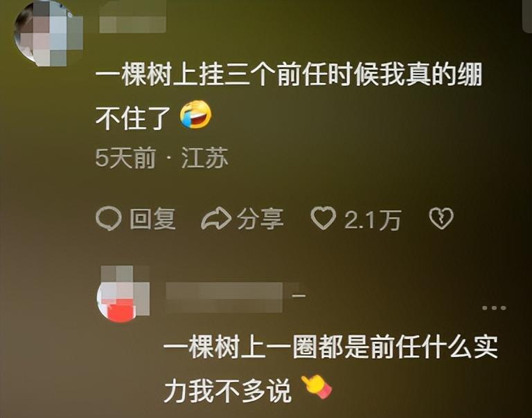Click the 2.1万 like count
This screenshot has width=532, height=418.
[373, 219]
